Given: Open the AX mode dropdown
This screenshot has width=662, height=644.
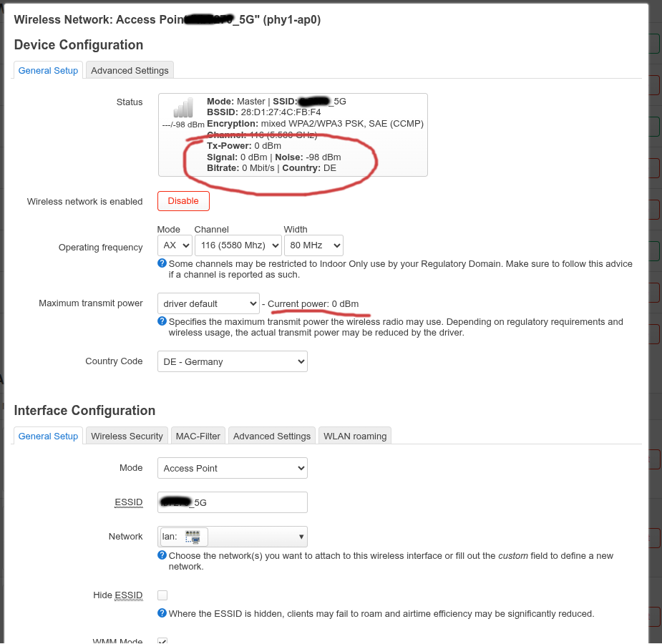Looking at the screenshot, I should coord(175,245).
